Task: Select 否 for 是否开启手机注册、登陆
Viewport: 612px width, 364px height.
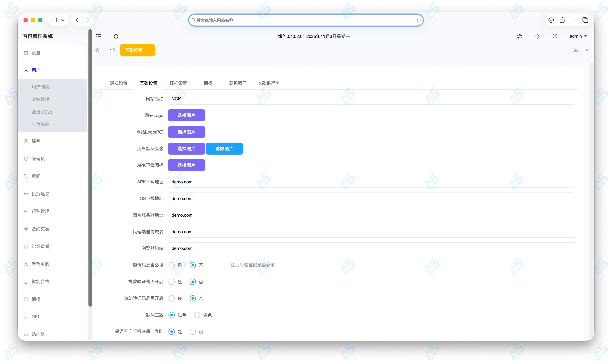Action: pyautogui.click(x=193, y=332)
